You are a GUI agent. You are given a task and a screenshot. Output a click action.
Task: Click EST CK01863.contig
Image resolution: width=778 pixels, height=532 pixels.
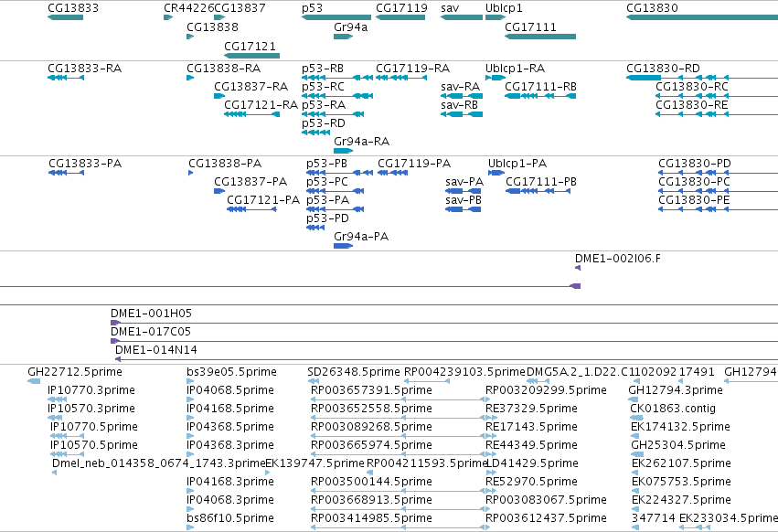pos(636,418)
